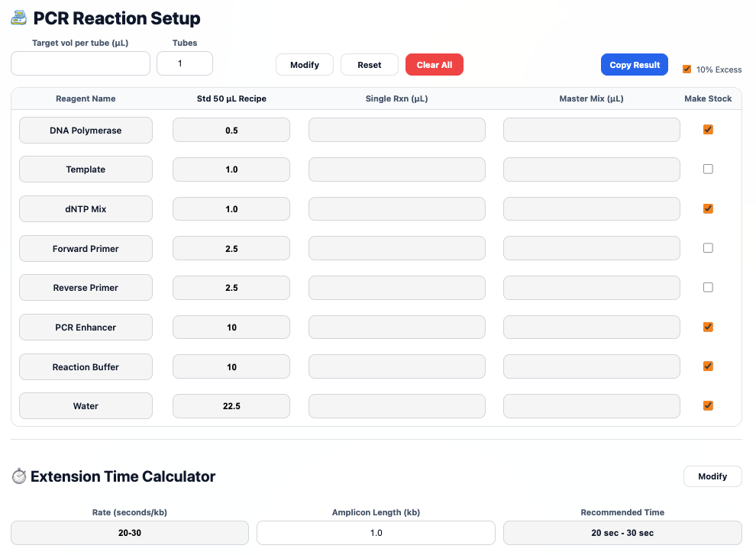Image resolution: width=756 pixels, height=555 pixels.
Task: Toggle the 10% Excess checkbox
Action: (x=687, y=69)
